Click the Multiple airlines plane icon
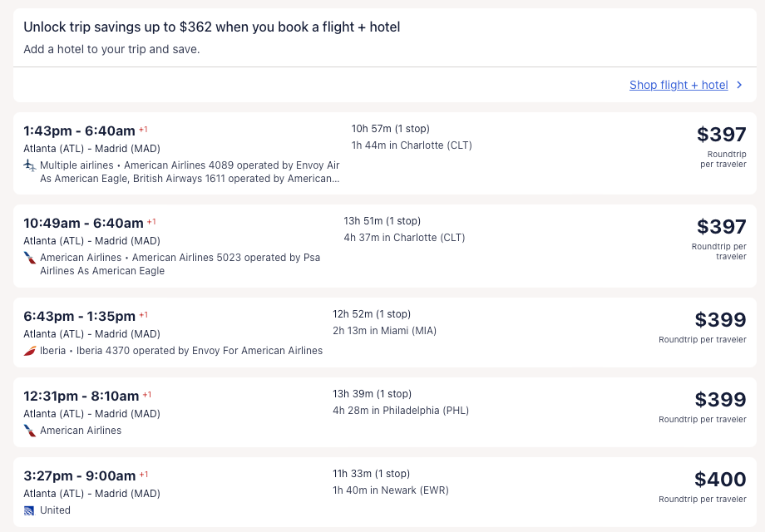Viewport: 765px width, 532px height. [30, 165]
